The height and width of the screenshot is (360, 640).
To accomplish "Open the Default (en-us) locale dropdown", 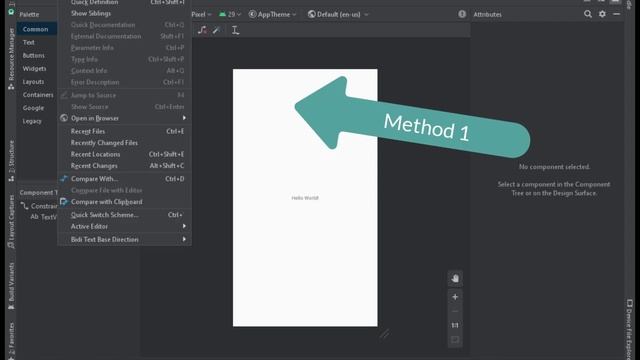I will point(338,14).
